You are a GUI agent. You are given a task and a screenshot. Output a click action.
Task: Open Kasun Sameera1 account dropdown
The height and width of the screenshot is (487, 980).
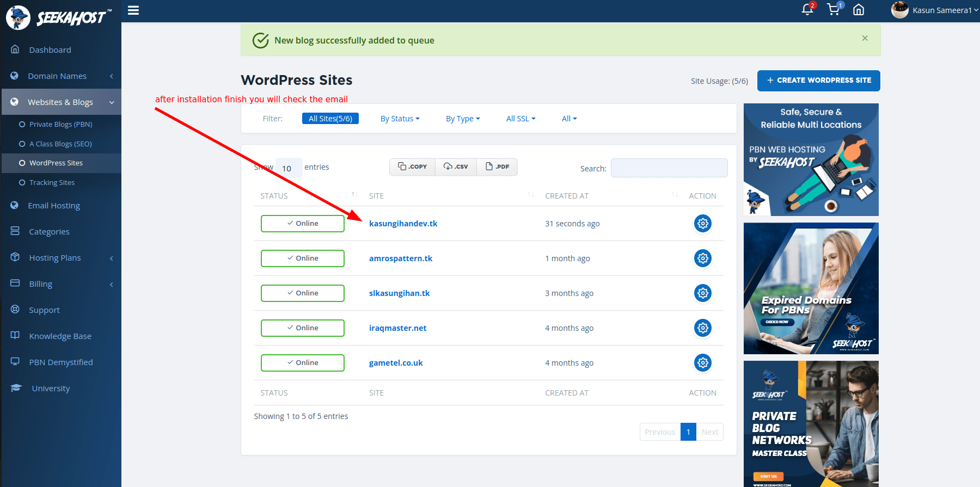point(945,10)
